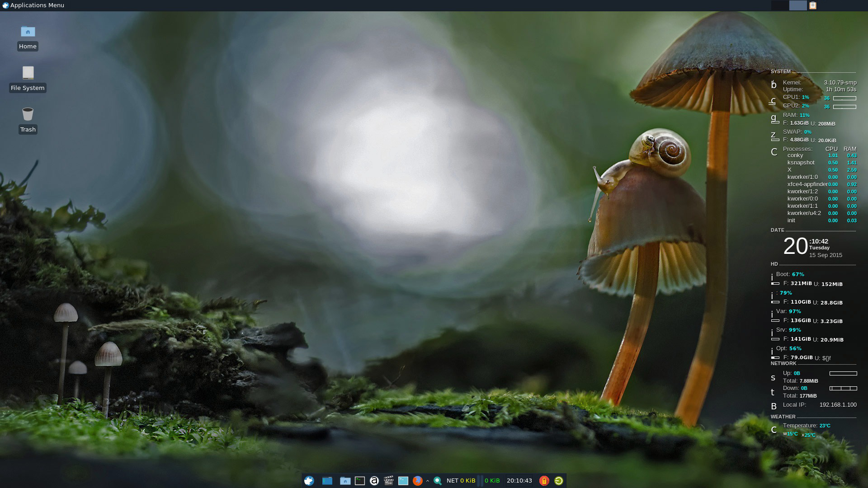Launch the black terminal emulator from dock
This screenshot has width=868, height=488.
pyautogui.click(x=360, y=481)
